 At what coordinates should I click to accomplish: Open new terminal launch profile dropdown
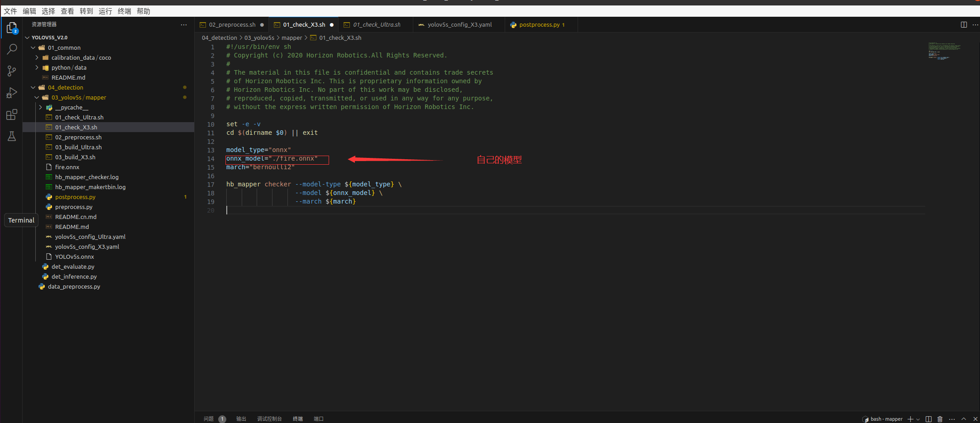point(918,419)
